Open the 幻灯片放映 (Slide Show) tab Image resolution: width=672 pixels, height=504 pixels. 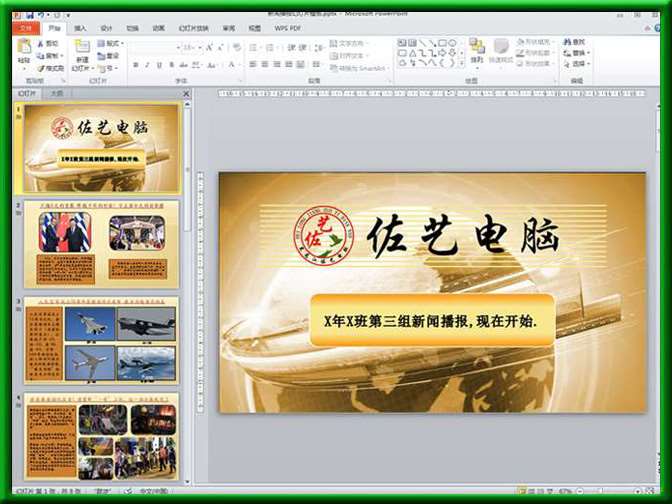[x=194, y=28]
